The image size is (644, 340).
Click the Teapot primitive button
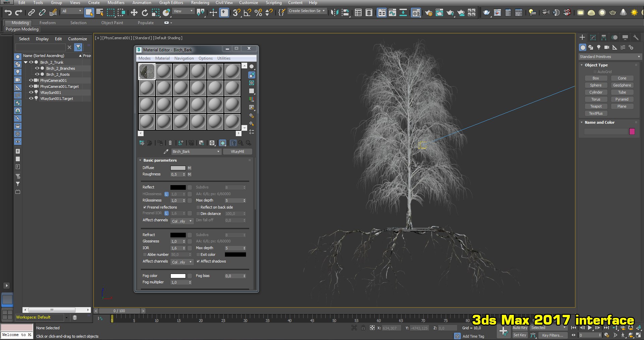pos(596,106)
